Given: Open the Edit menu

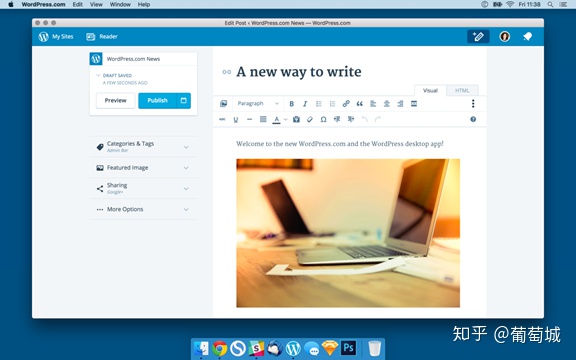Looking at the screenshot, I should 78,4.
